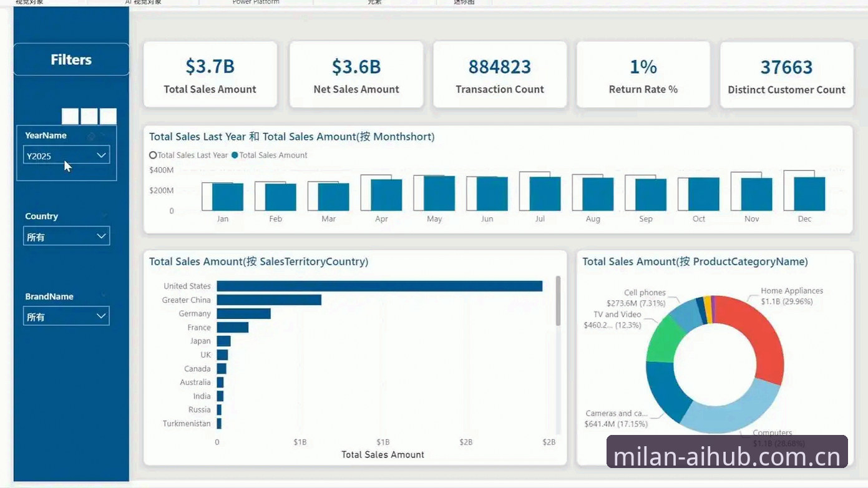868x488 pixels.
Task: Click the "Home Appliances" data label
Action: pyautogui.click(x=792, y=291)
